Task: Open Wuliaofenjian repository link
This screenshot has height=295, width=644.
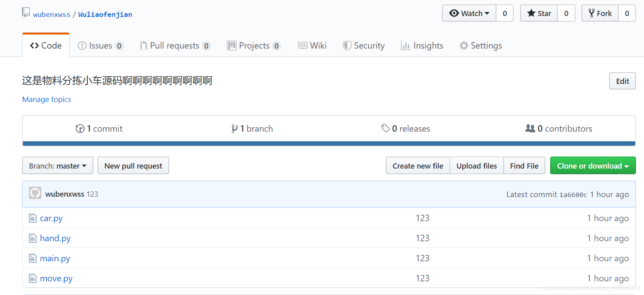Action: pos(105,14)
